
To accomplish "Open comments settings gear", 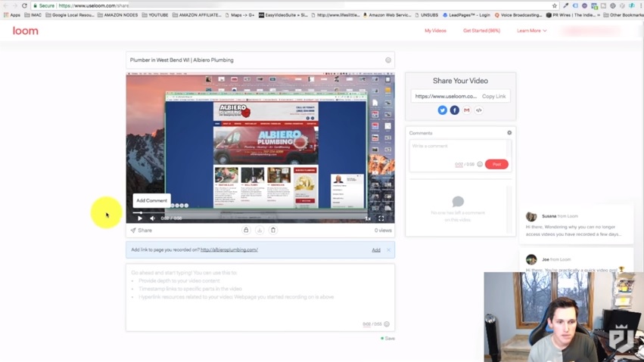I will tap(509, 133).
